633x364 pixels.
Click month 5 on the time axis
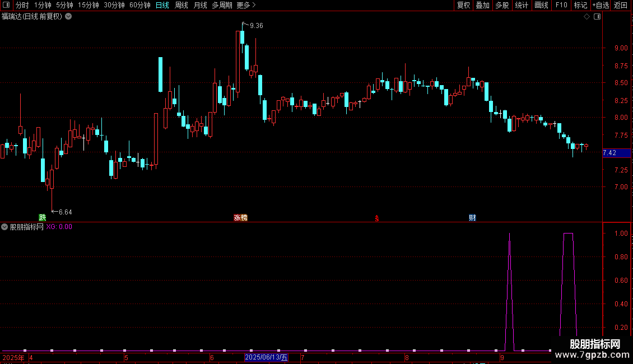point(127,357)
